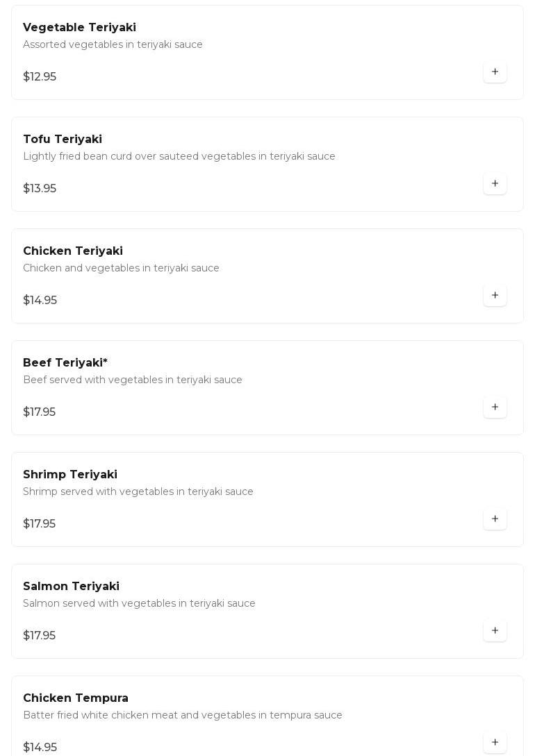Add Chicken Teriyaki using plus icon
Viewport: 535px width, 756px height.
coord(495,296)
